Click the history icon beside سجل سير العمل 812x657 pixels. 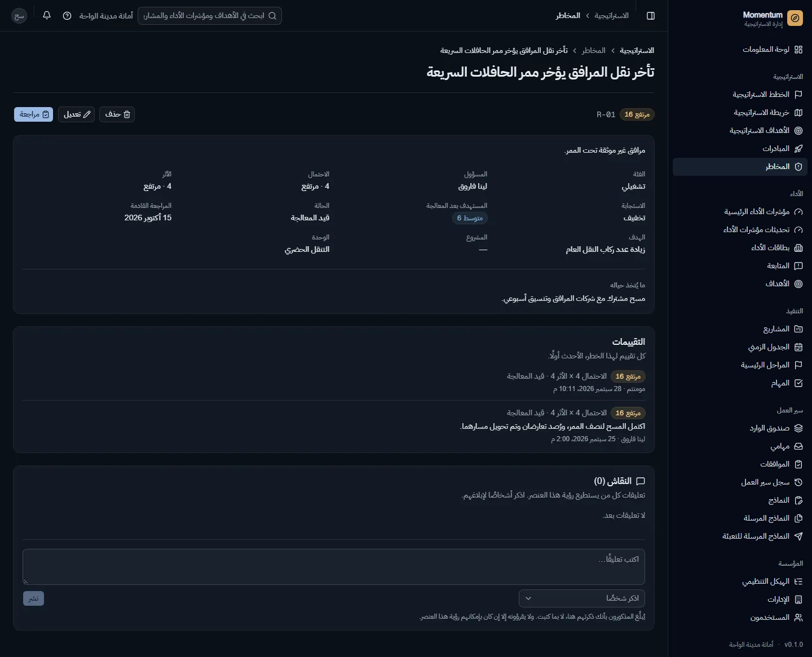pos(798,482)
